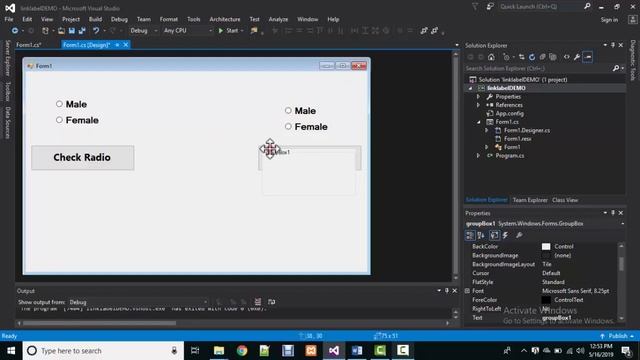This screenshot has width=640, height=360.
Task: Click the search magnifier in Solution Explorer
Action: (x=616, y=69)
